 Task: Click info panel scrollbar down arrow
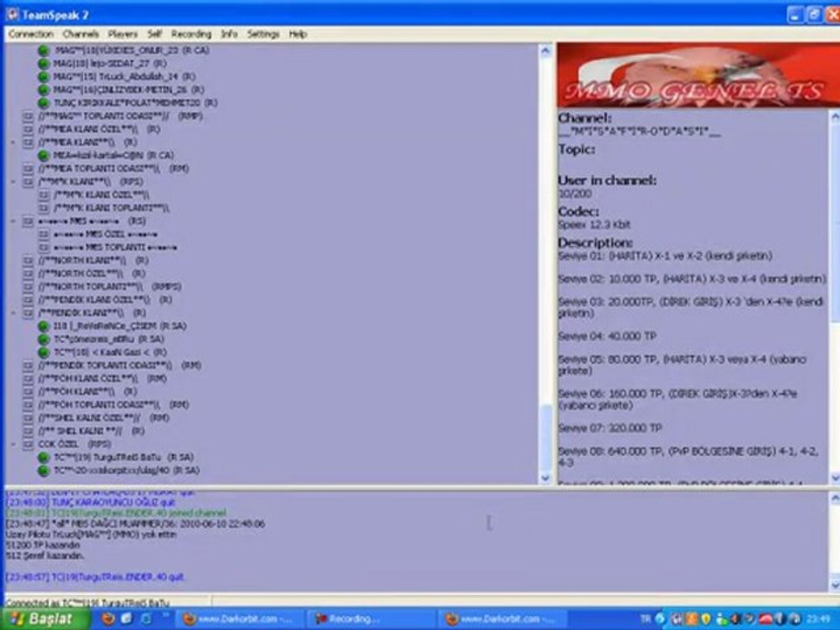[x=834, y=478]
